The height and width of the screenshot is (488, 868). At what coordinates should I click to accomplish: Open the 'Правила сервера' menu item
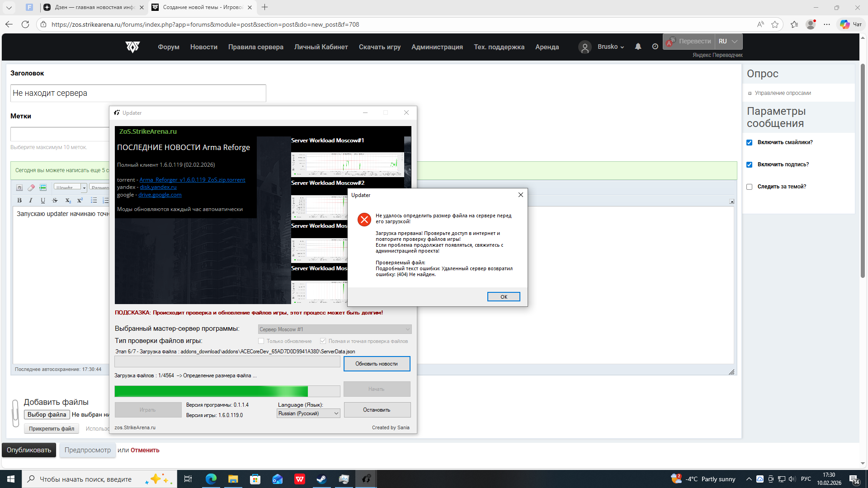[x=255, y=47]
